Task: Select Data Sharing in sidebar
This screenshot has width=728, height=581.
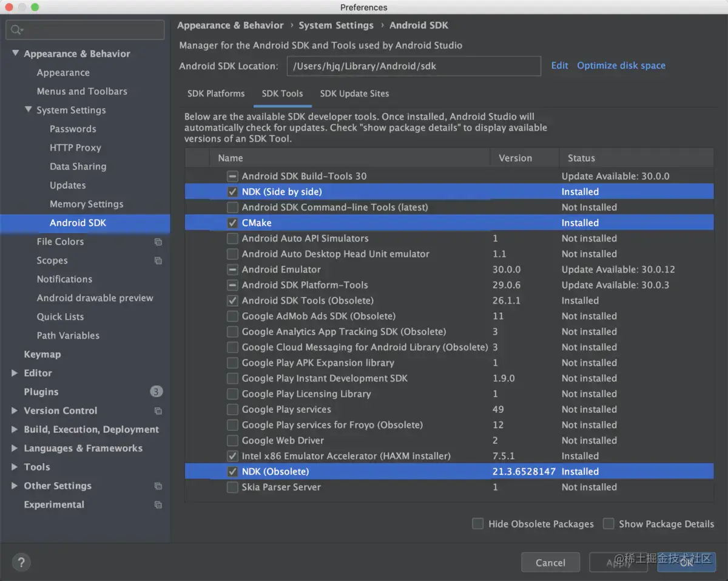Action: click(x=78, y=167)
